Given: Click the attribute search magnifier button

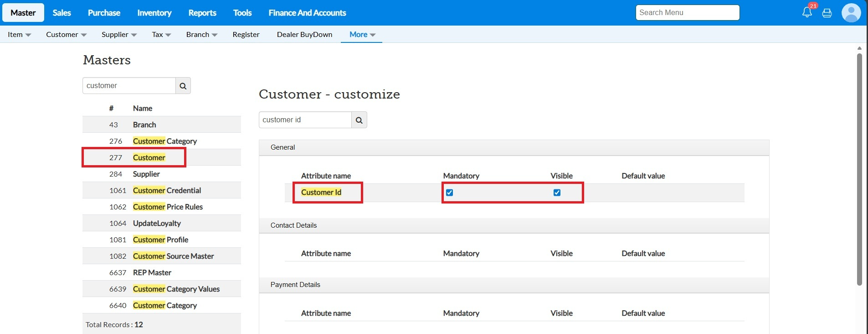Looking at the screenshot, I should point(359,120).
